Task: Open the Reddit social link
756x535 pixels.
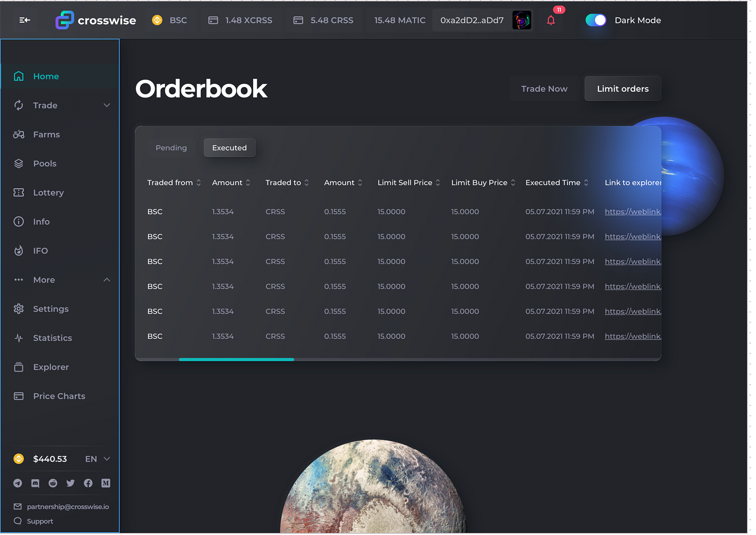Action: [x=53, y=483]
